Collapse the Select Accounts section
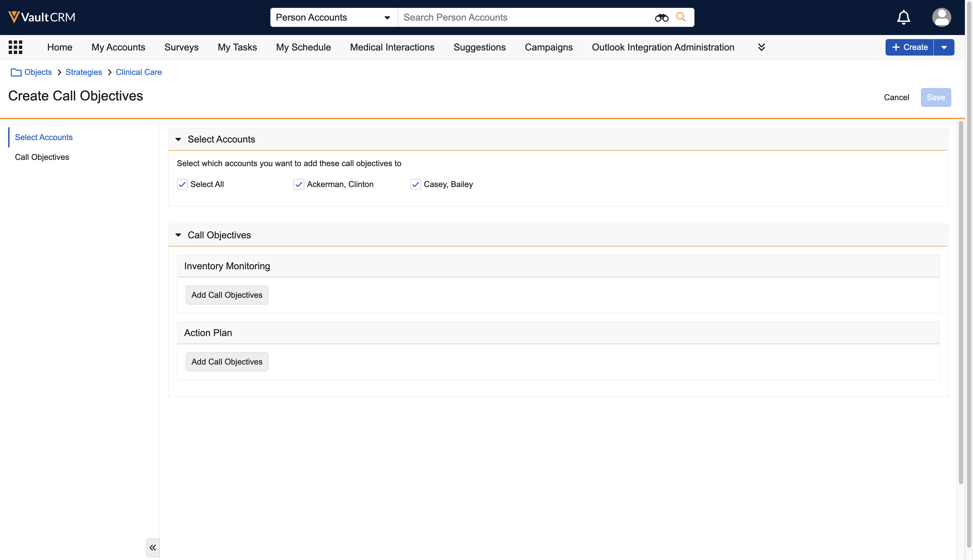The width and height of the screenshot is (973, 560). click(178, 139)
